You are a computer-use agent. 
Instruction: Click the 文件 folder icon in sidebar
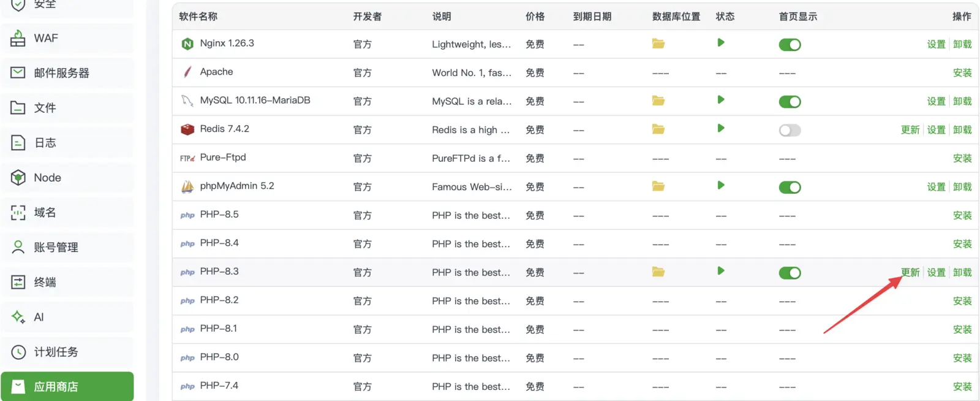(18, 108)
